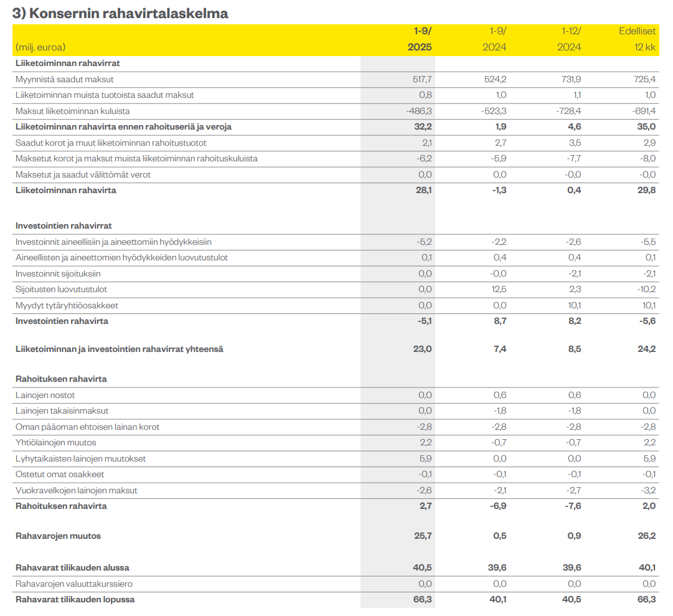Click the heading "3) Konsernin rahavirtalaskelma"
Screen dimensions: 673x616
pos(120,13)
